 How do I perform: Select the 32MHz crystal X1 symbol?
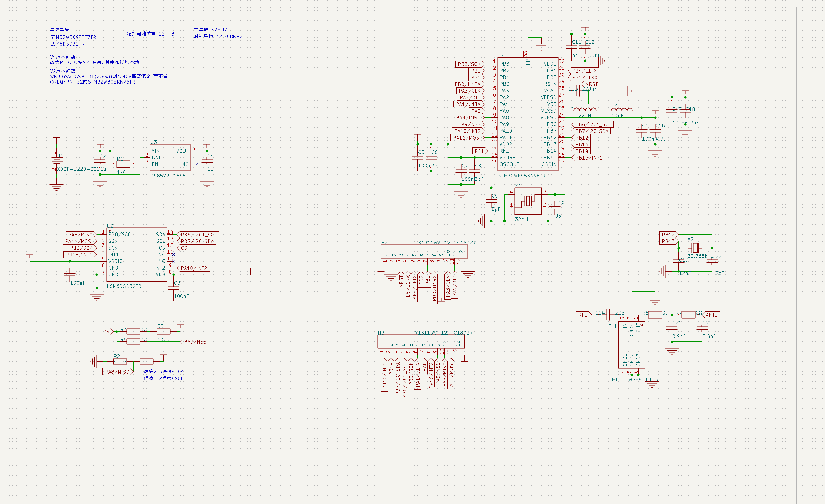528,201
